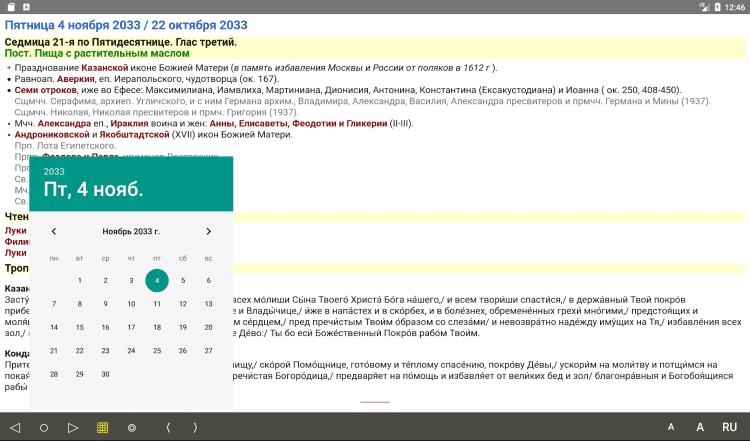
Task: Tap the Пт, 4 нояб. header date
Action: click(93, 189)
